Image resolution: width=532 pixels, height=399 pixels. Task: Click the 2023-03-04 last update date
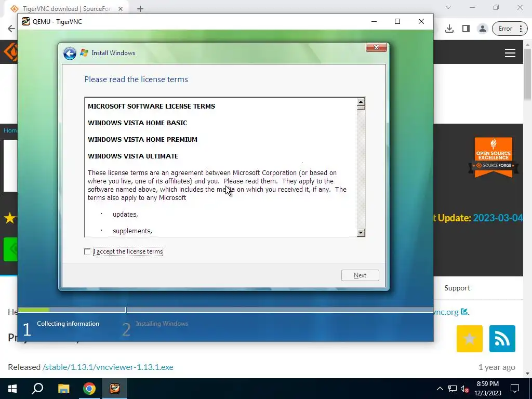498,218
